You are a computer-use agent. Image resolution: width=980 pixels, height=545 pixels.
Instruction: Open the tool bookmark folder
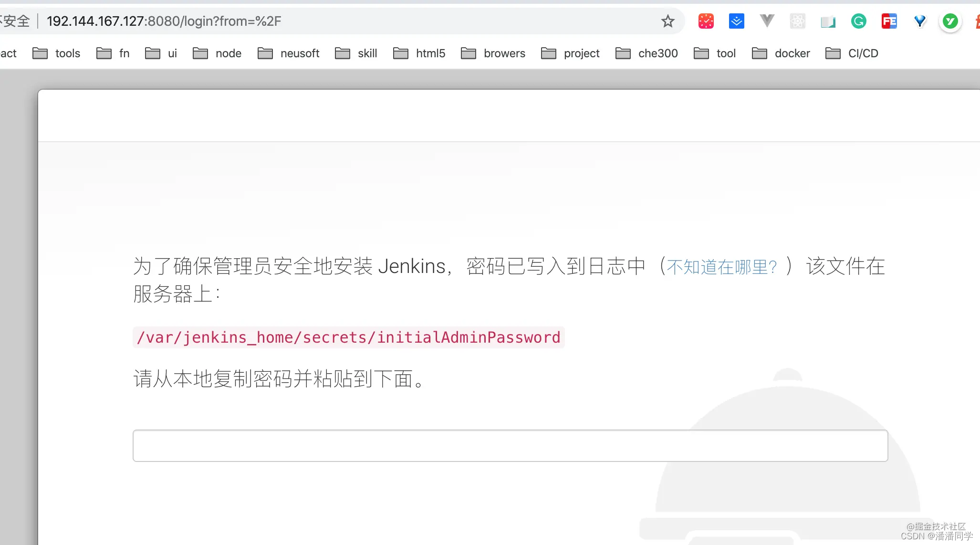[715, 53]
